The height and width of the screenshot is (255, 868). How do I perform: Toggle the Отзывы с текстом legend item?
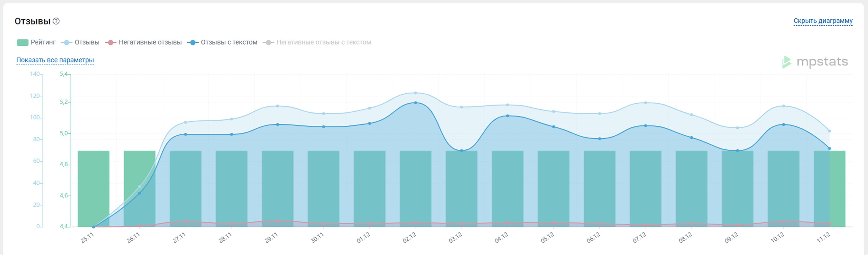pyautogui.click(x=229, y=43)
